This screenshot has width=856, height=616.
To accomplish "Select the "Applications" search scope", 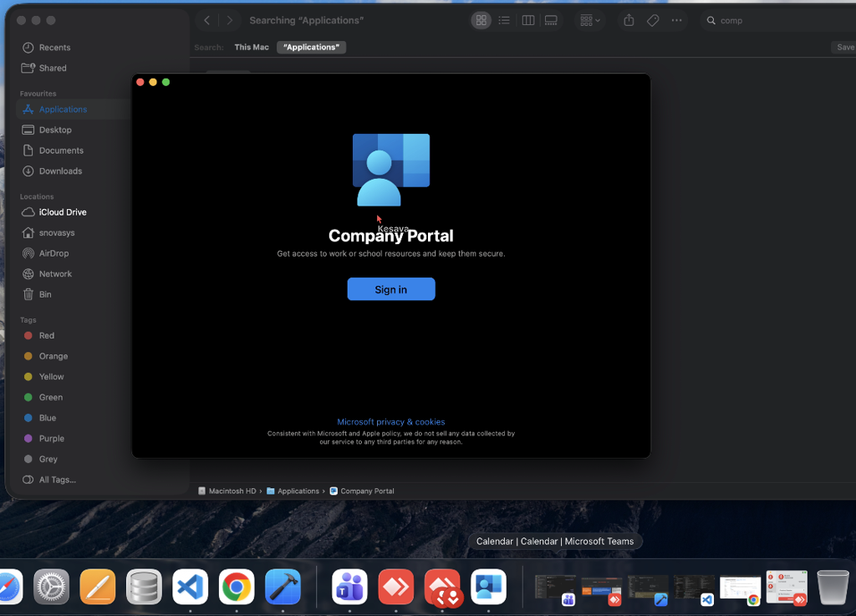I will (311, 48).
